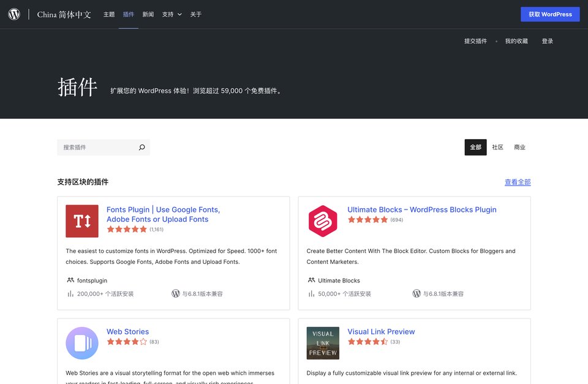Image resolution: width=588 pixels, height=384 pixels.
Task: Open the Ultimate Blocks hexagon icon
Action: click(323, 221)
